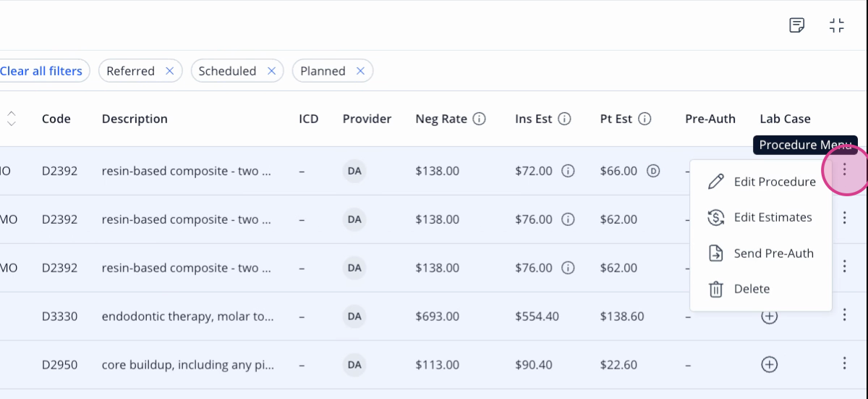This screenshot has width=868, height=399.
Task: Click info icon beside $72.00 Ins Est
Action: pos(568,172)
